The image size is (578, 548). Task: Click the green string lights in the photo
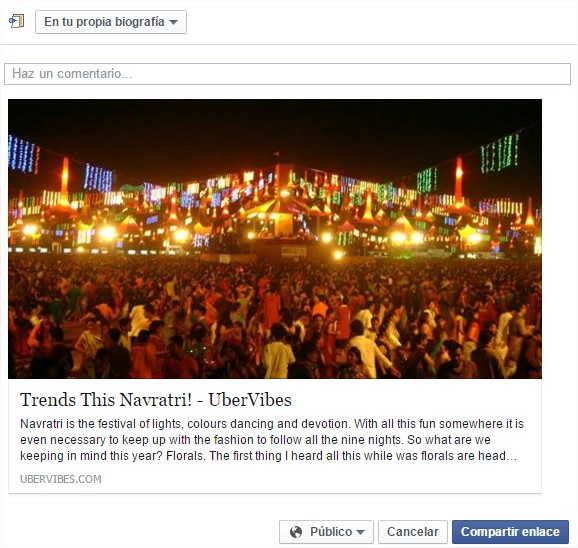click(499, 153)
